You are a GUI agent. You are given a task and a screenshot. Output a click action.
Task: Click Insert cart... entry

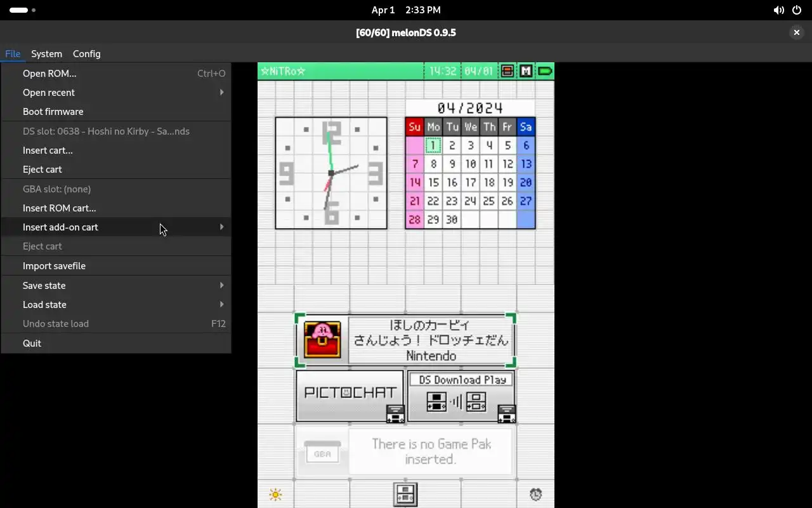(x=115, y=150)
